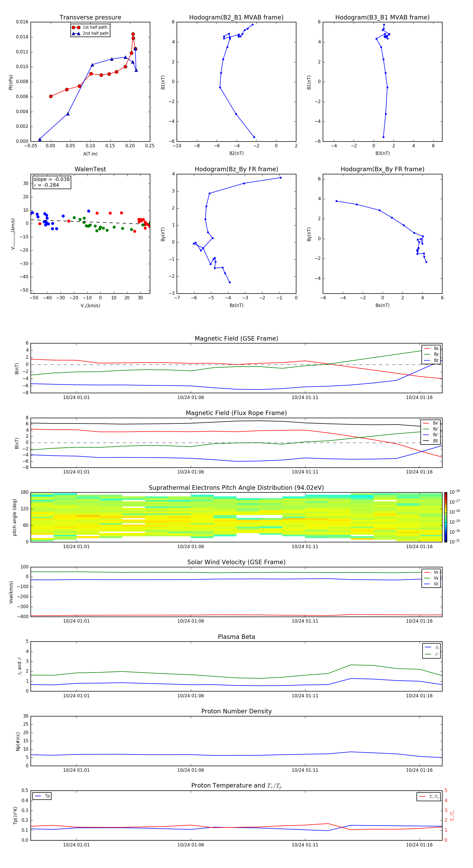Click the "Magnetic Field (GSE Frame)" title
The width and height of the screenshot is (473, 868).
236,339
